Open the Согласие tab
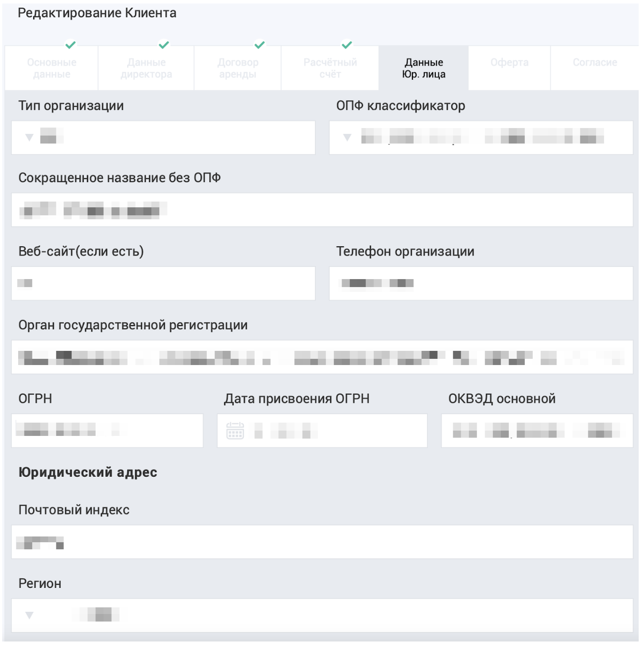Screen dimensions: 644x649 [x=595, y=69]
